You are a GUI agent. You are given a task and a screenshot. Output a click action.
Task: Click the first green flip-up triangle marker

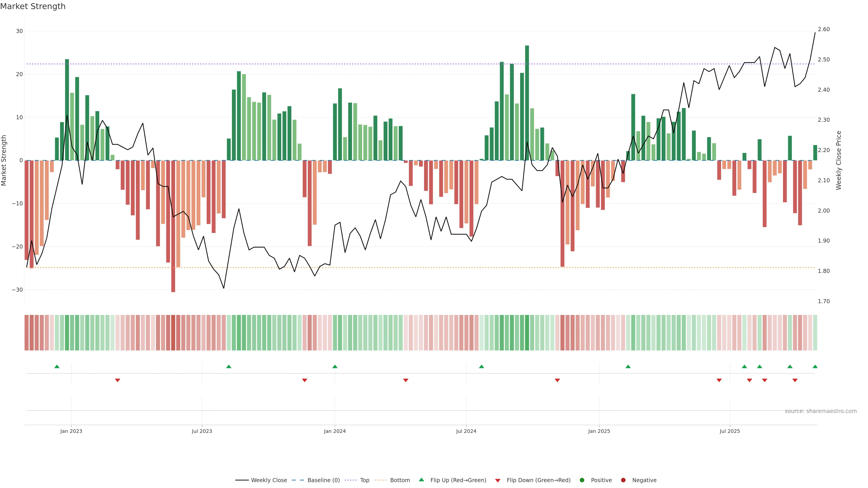tap(57, 366)
